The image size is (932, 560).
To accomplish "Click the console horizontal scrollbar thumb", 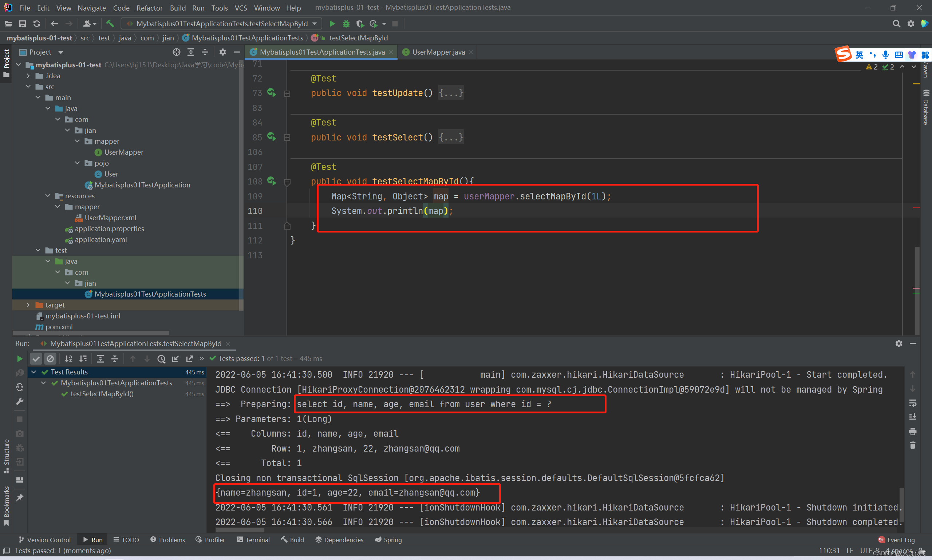I will (240, 531).
